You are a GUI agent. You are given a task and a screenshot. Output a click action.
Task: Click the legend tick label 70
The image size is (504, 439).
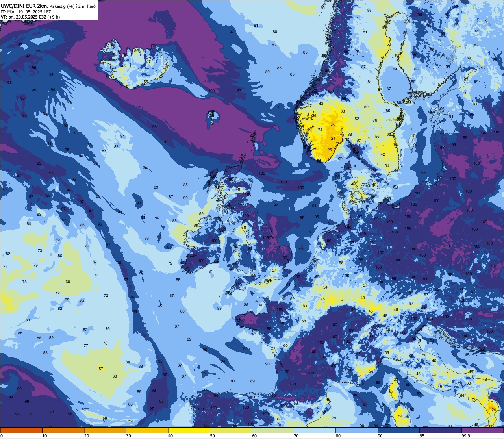coord(296,436)
